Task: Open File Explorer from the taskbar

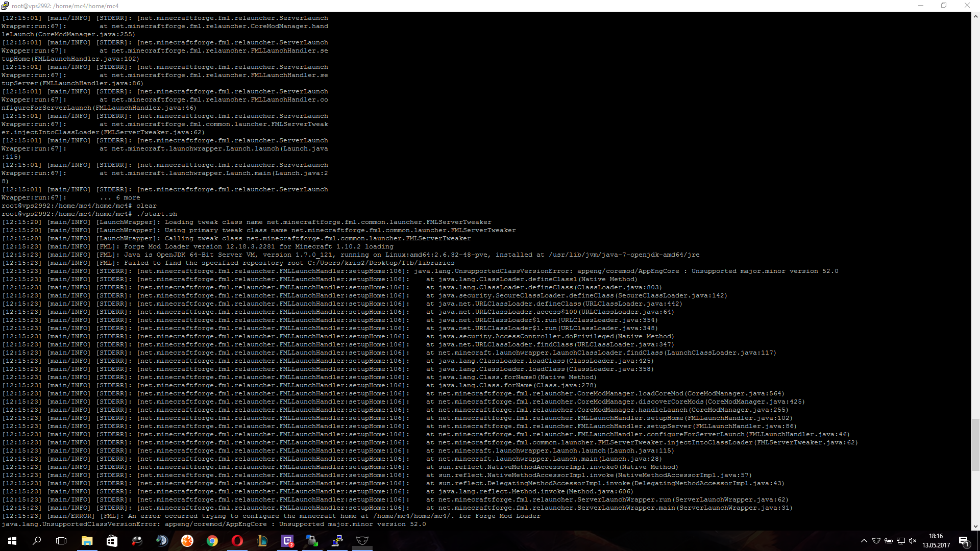Action: (87, 541)
